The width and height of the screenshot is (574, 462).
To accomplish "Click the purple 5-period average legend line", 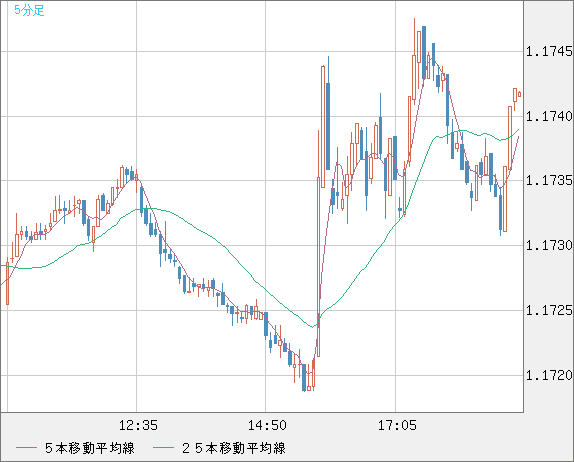I will 26,448.
